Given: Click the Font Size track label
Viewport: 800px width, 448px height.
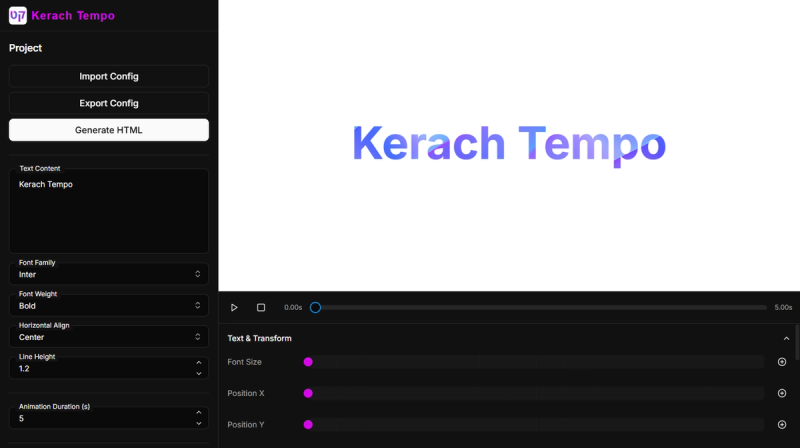Looking at the screenshot, I should (244, 362).
